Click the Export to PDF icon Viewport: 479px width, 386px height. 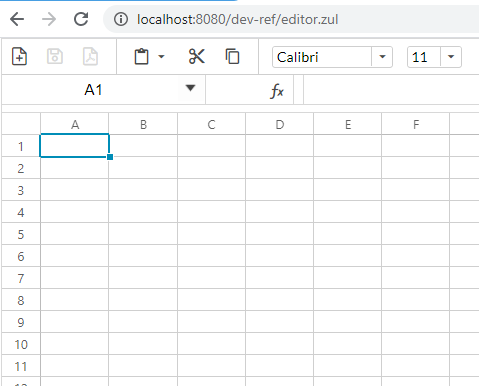point(90,56)
